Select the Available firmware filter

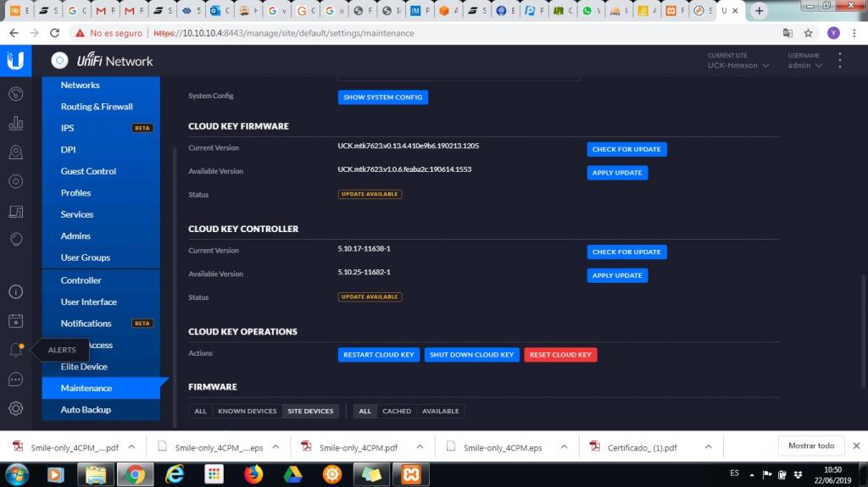click(441, 411)
